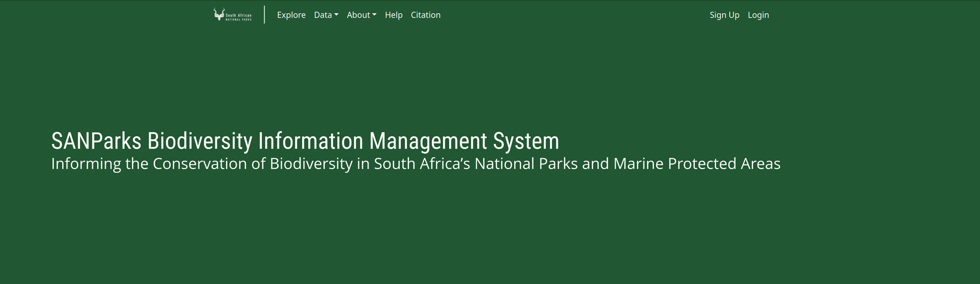Click the 'Informing the Conservation of Biodiversity' subtitle
This screenshot has height=284, width=980.
coord(415,163)
